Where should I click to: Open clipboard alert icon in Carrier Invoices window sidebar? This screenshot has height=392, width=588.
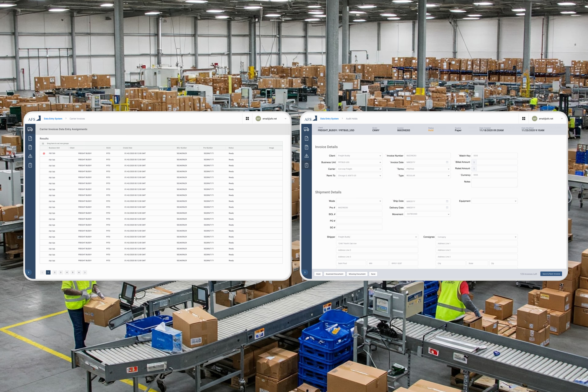30,165
